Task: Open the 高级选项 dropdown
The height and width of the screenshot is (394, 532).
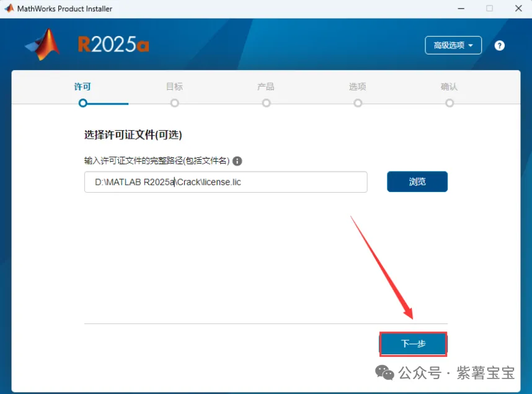Action: 453,45
